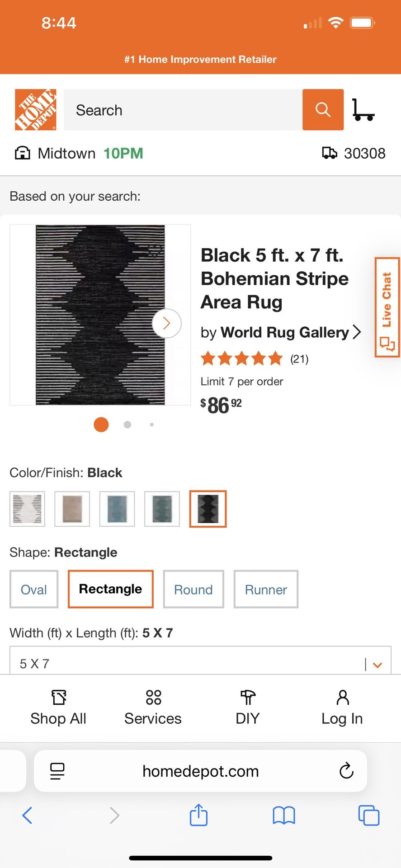401x868 pixels.
Task: Open the shopping cart
Action: pyautogui.click(x=363, y=110)
